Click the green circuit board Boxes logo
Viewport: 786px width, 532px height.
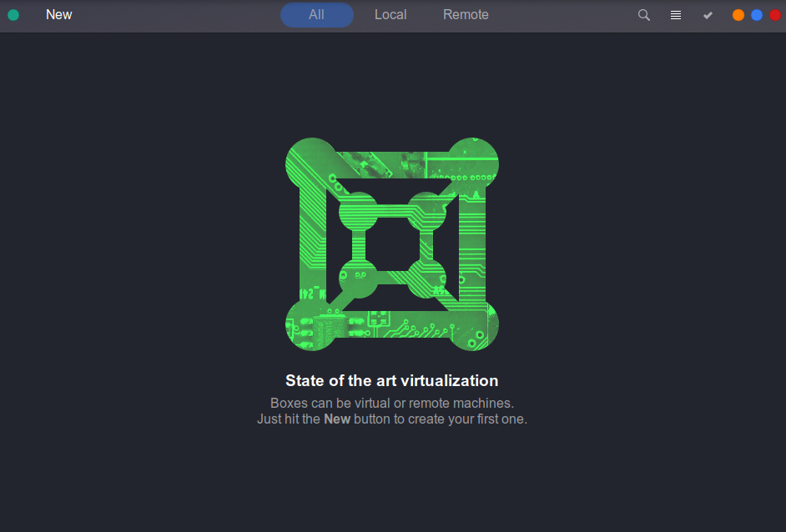pyautogui.click(x=392, y=244)
